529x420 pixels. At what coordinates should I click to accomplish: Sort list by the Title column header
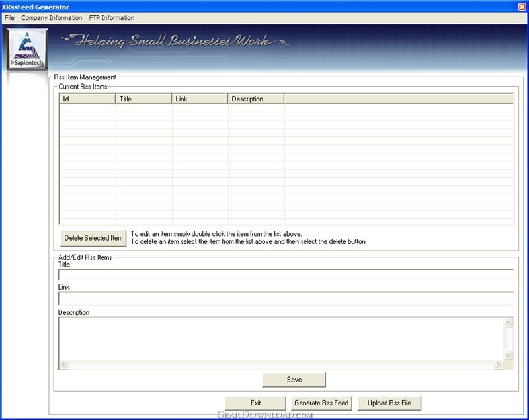[143, 99]
